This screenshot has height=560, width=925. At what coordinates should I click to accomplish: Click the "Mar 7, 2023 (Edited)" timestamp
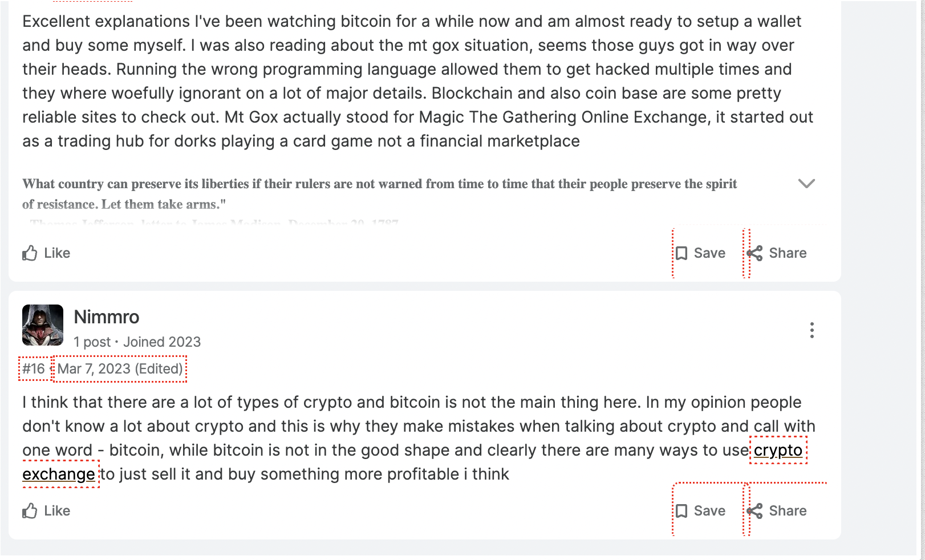pos(120,369)
